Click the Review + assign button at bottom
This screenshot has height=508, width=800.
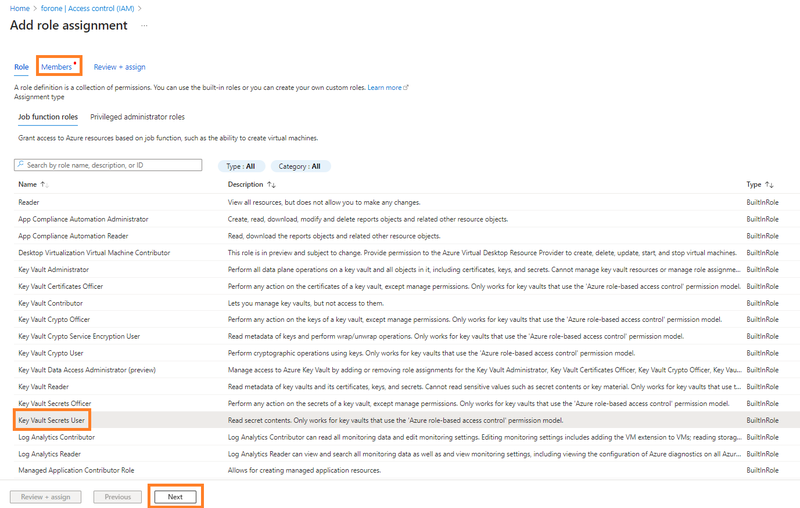[x=46, y=497]
